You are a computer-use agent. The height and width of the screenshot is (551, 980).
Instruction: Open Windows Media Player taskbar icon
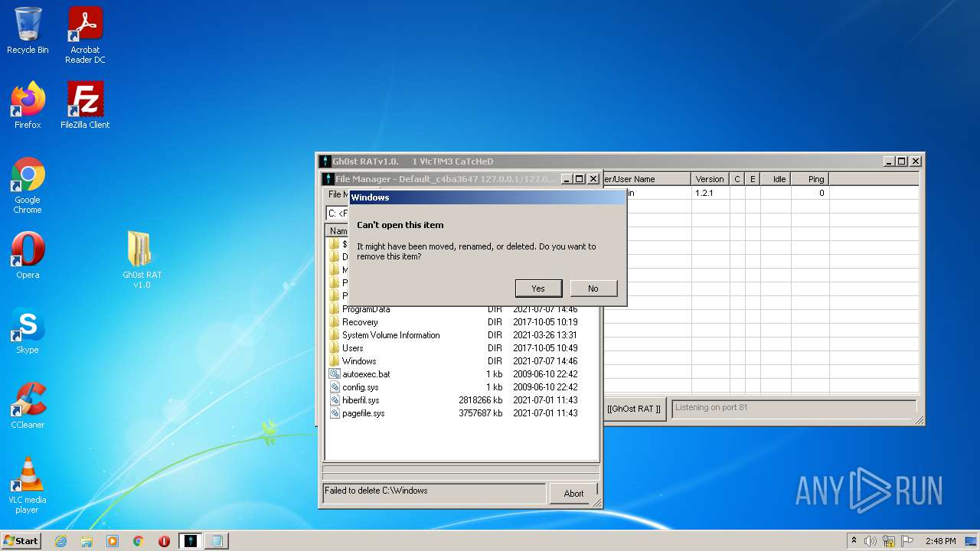pos(113,541)
